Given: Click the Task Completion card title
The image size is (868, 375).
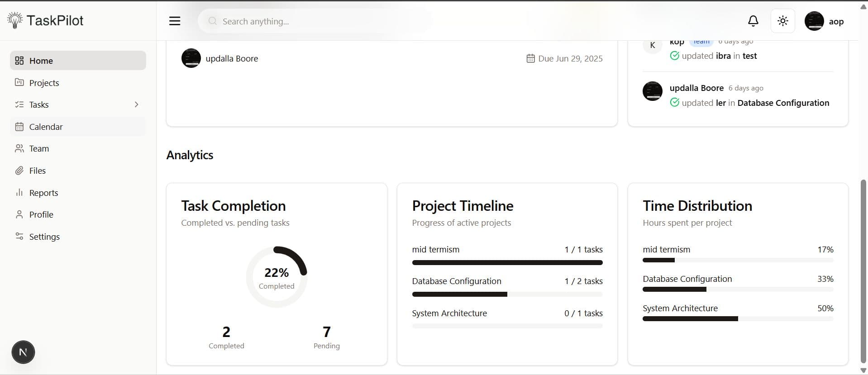Looking at the screenshot, I should tap(234, 206).
